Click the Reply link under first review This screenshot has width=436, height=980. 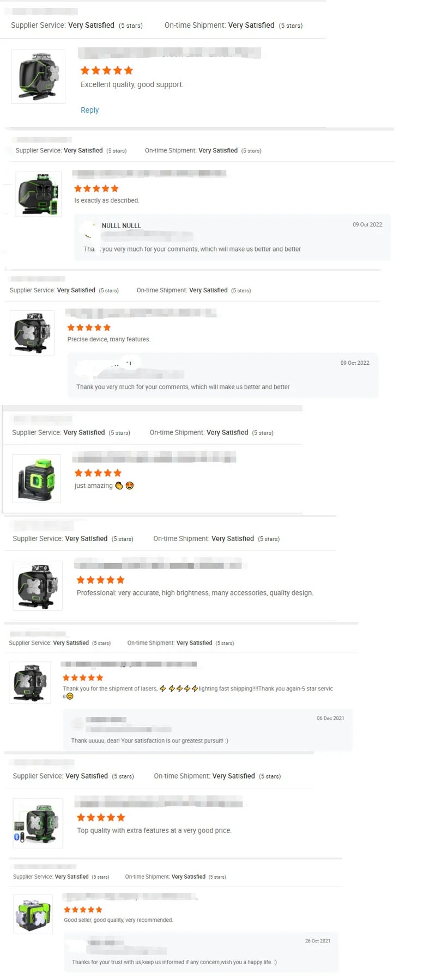click(89, 110)
